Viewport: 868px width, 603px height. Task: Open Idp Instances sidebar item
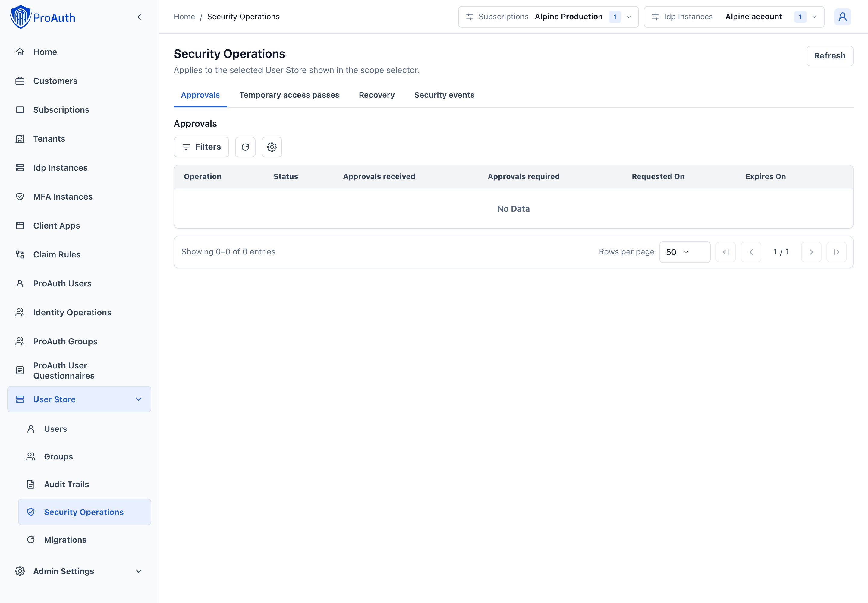tap(79, 168)
